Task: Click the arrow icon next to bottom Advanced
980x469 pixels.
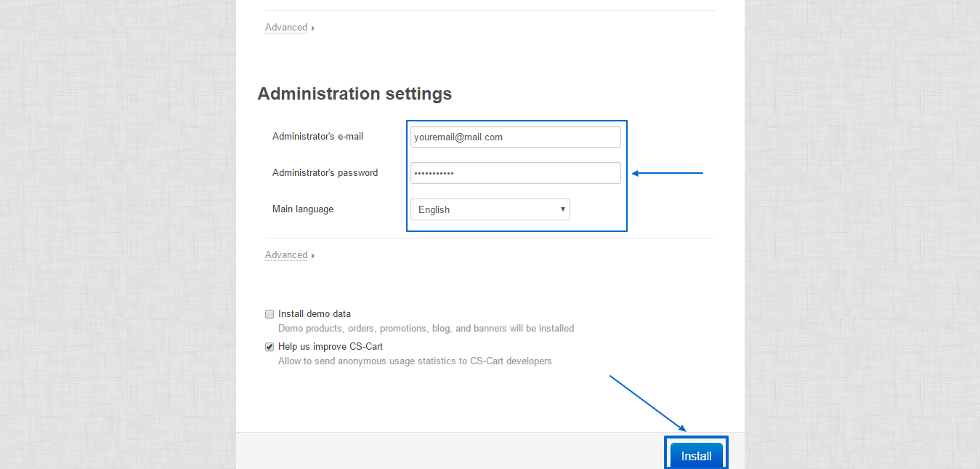Action: pos(312,254)
